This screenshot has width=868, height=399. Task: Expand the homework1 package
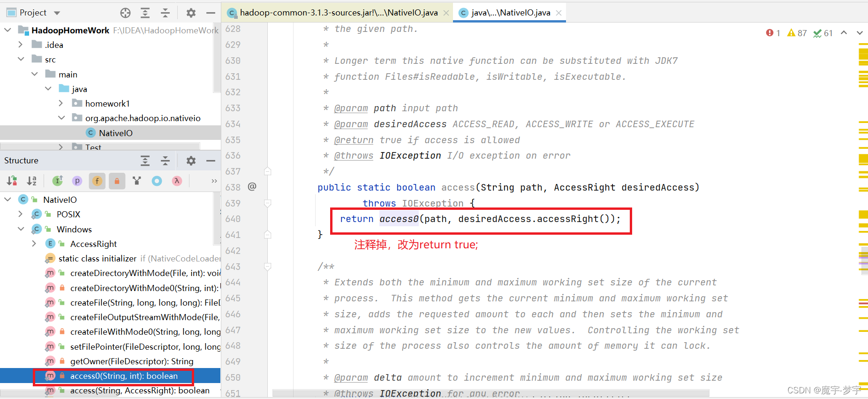(x=61, y=103)
